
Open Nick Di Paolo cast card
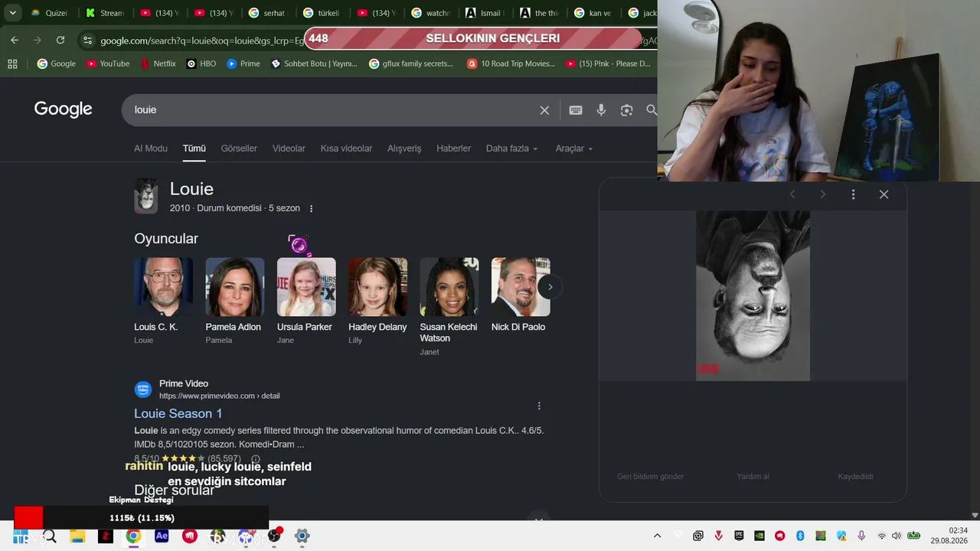(521, 295)
